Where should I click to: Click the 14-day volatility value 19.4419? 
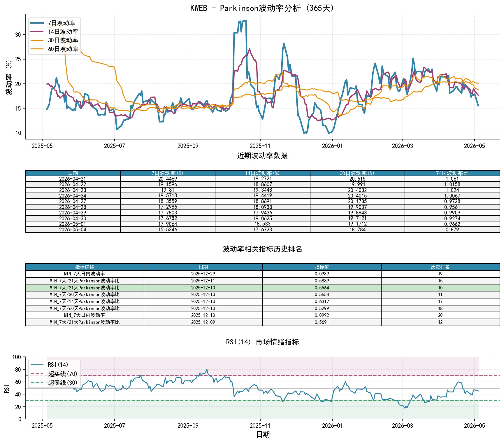pos(262,196)
